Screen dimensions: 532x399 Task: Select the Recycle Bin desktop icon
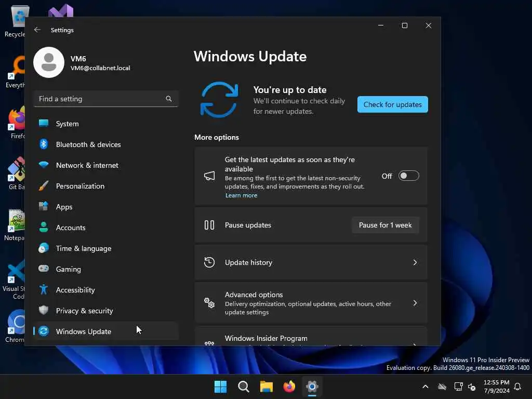click(x=15, y=21)
